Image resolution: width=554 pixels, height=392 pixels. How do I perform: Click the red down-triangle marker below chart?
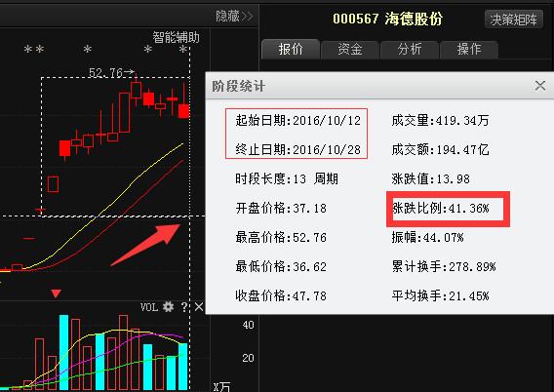[57, 294]
